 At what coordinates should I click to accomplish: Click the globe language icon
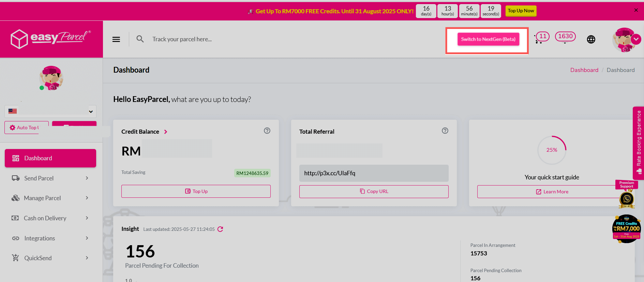pyautogui.click(x=591, y=40)
